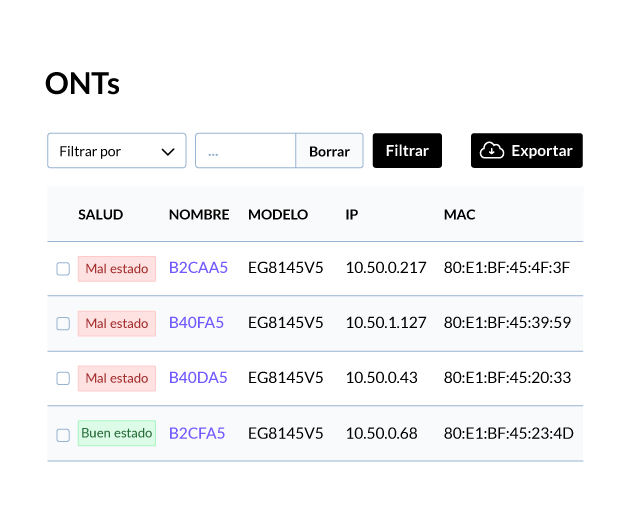Viewport: 631px width, 532px height.
Task: Click the Mal estado badge for B2CAA5
Action: pyautogui.click(x=117, y=269)
